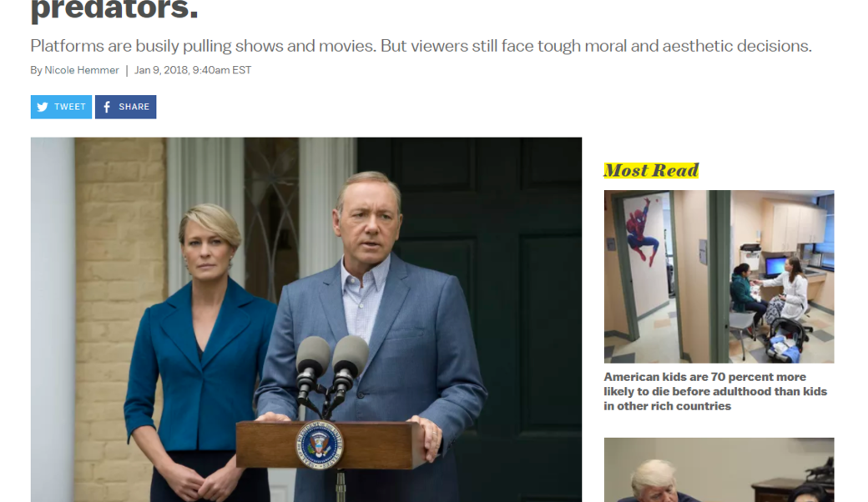Share article via the SHARE button
Screen dimensions: 868x502
[x=126, y=107]
